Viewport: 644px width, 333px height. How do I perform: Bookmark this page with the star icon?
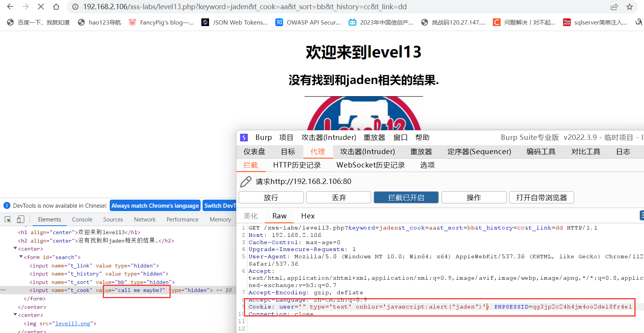[x=629, y=7]
